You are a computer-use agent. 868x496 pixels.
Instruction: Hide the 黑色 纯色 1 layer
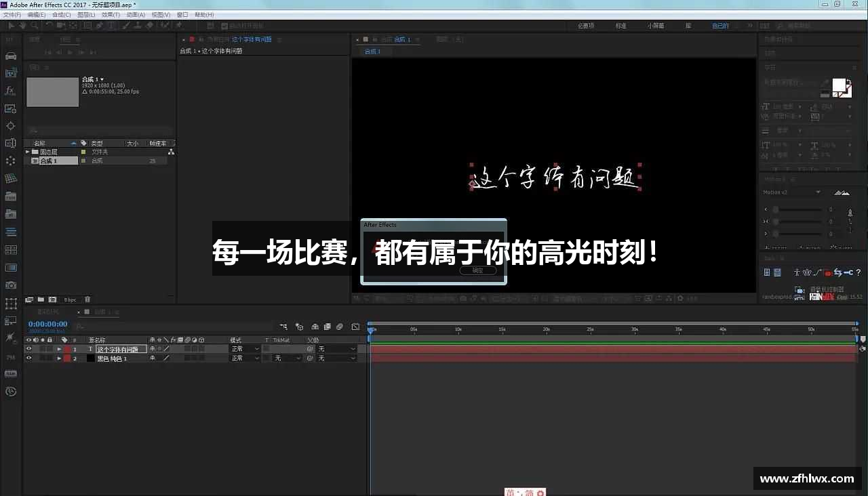pyautogui.click(x=28, y=358)
